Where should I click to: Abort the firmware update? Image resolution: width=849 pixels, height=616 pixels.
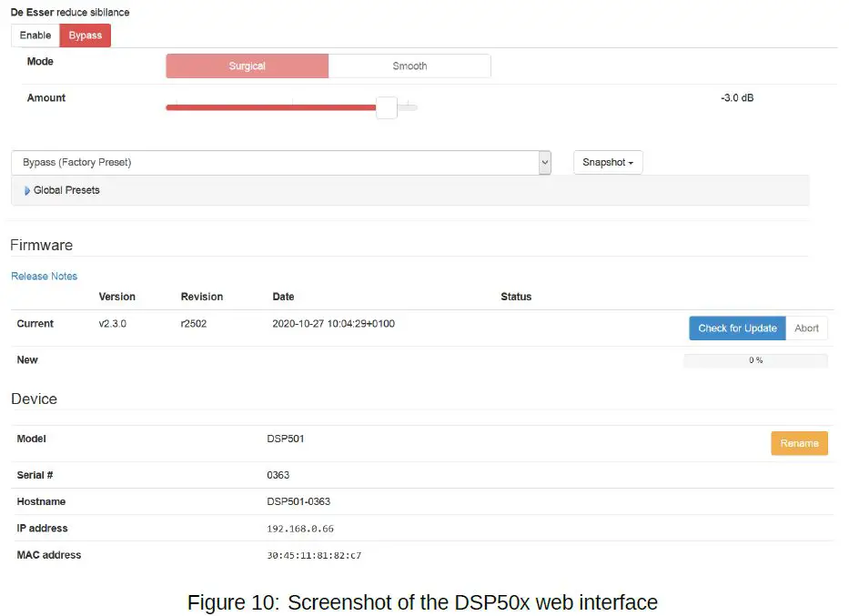(x=806, y=328)
